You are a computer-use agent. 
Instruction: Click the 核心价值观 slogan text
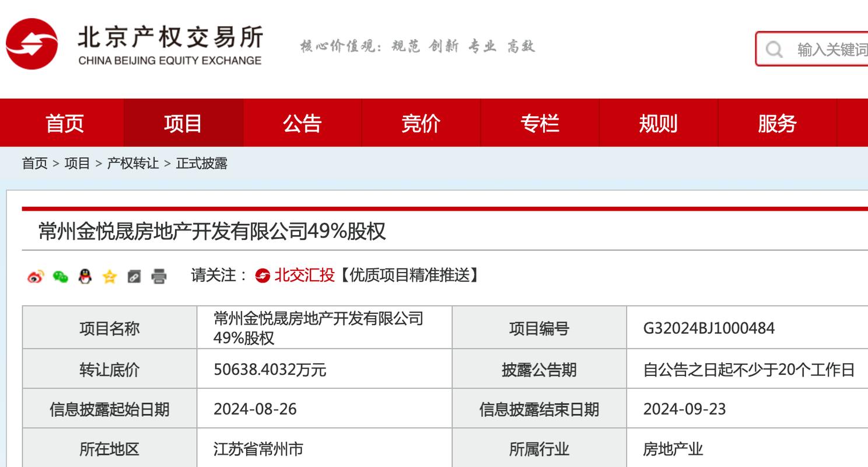coord(417,46)
